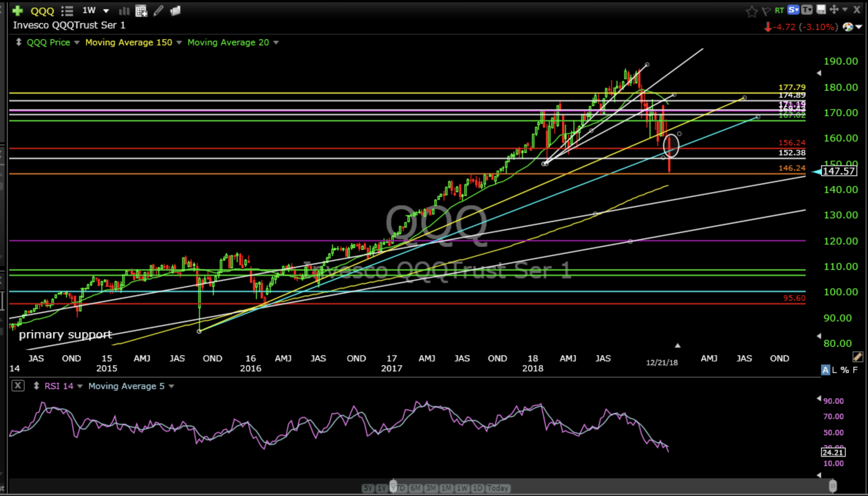This screenshot has height=496, width=868.
Task: Mark chart as favorite with the star icon
Action: [x=751, y=11]
